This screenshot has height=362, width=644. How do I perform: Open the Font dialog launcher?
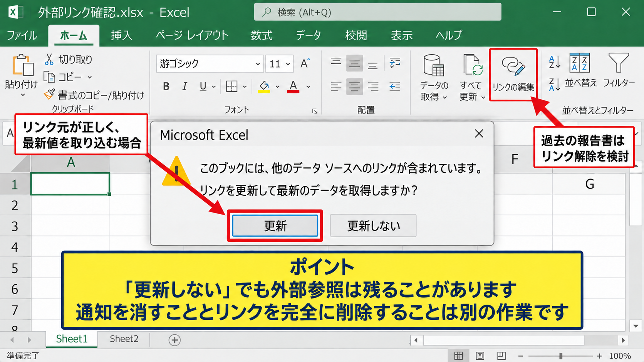point(315,111)
